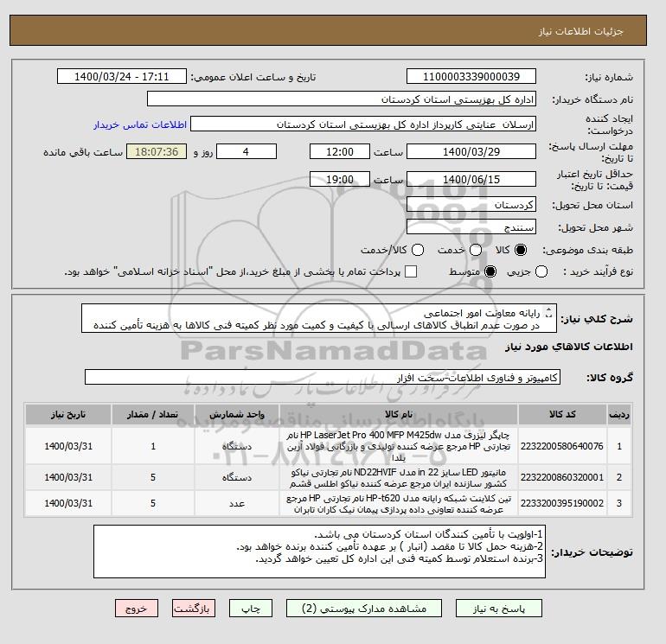Screen dimensions: 666x644
Task: Click unit cell عدد in row 3
Action: coord(237,503)
